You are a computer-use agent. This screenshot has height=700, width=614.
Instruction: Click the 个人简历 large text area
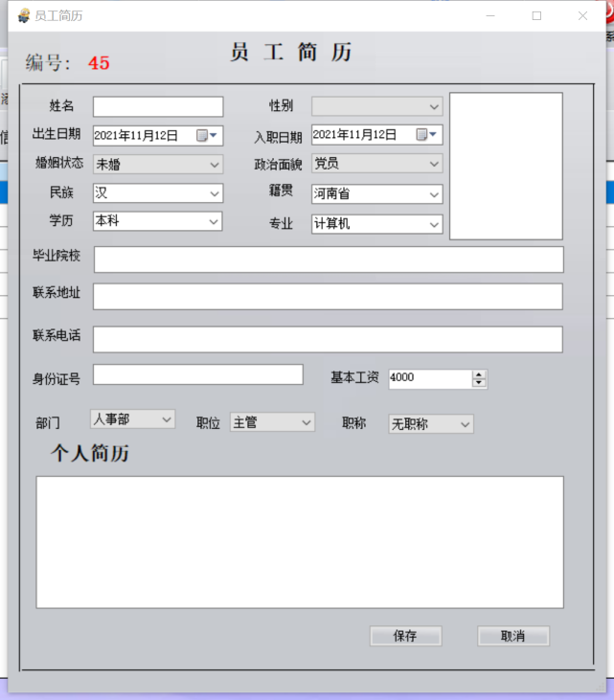(x=300, y=542)
